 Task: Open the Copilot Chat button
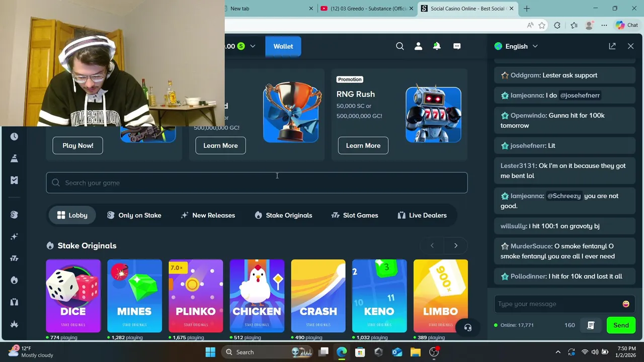pyautogui.click(x=627, y=25)
